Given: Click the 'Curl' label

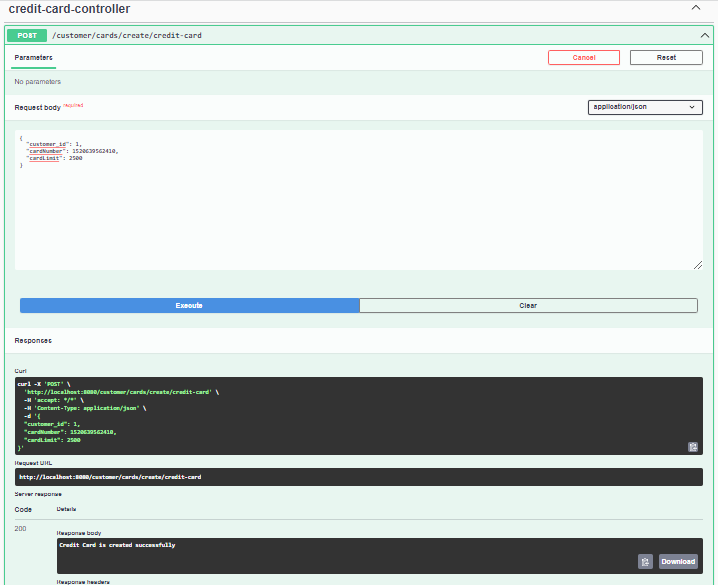Looking at the screenshot, I should [x=21, y=371].
